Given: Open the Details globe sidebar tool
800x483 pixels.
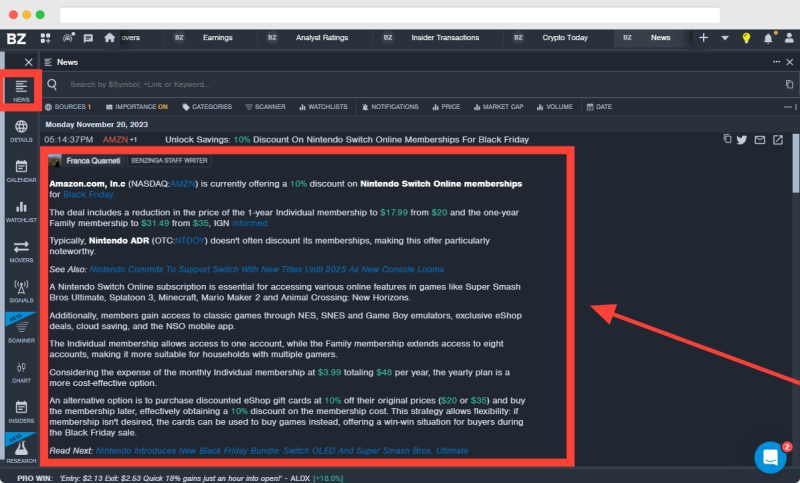Looking at the screenshot, I should (21, 131).
